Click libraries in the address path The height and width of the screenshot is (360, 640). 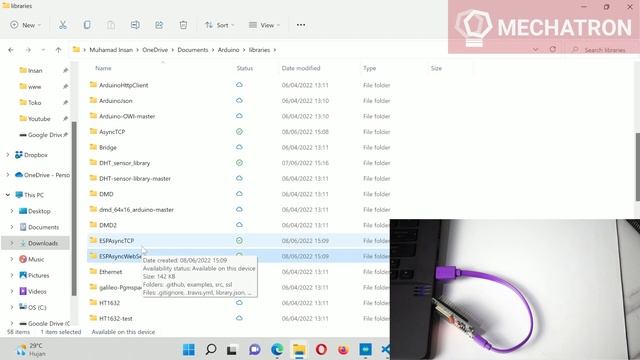tap(260, 50)
